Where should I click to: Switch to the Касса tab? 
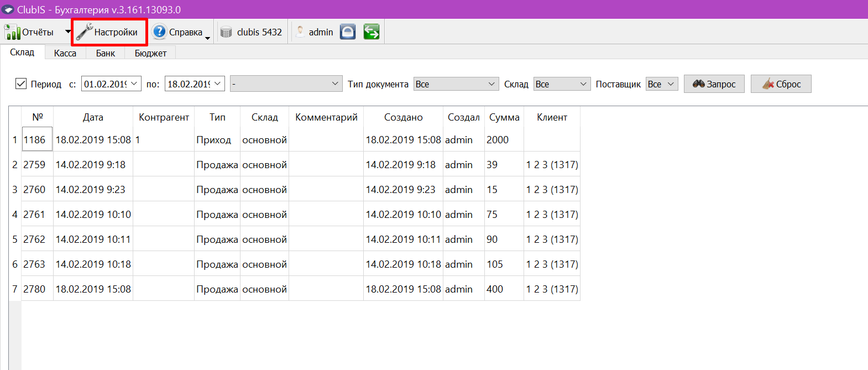click(x=65, y=53)
